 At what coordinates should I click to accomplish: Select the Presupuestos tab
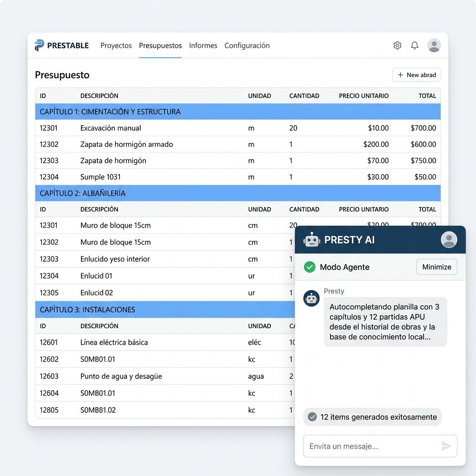(x=160, y=46)
